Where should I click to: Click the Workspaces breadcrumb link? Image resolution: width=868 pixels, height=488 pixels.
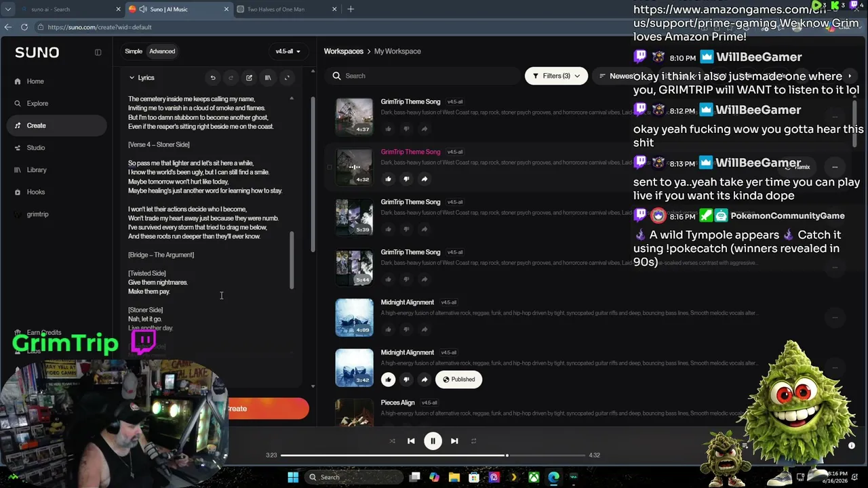tap(344, 52)
